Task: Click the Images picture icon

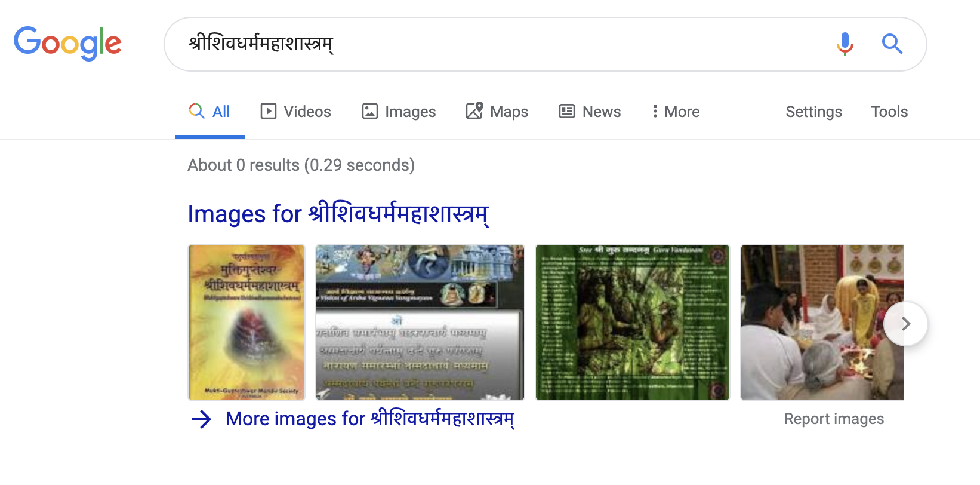Action: click(x=370, y=111)
